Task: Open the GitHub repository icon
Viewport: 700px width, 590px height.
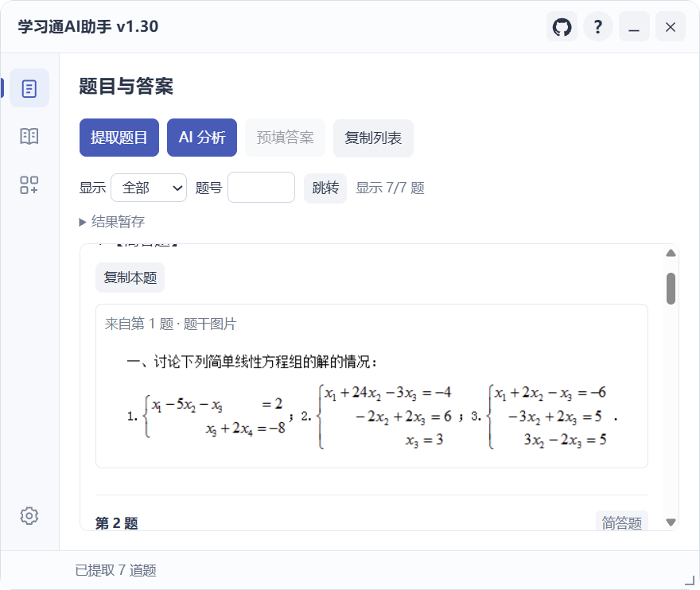Action: coord(562,27)
